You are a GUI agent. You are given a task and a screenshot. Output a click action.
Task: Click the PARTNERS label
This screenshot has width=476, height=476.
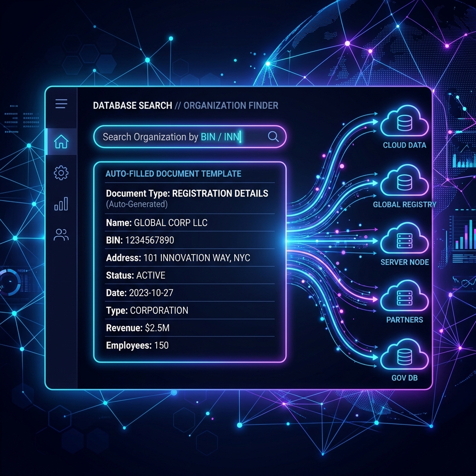(x=404, y=320)
